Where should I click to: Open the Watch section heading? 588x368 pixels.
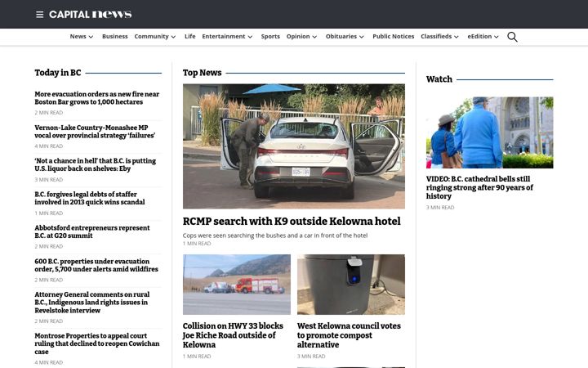pyautogui.click(x=439, y=79)
